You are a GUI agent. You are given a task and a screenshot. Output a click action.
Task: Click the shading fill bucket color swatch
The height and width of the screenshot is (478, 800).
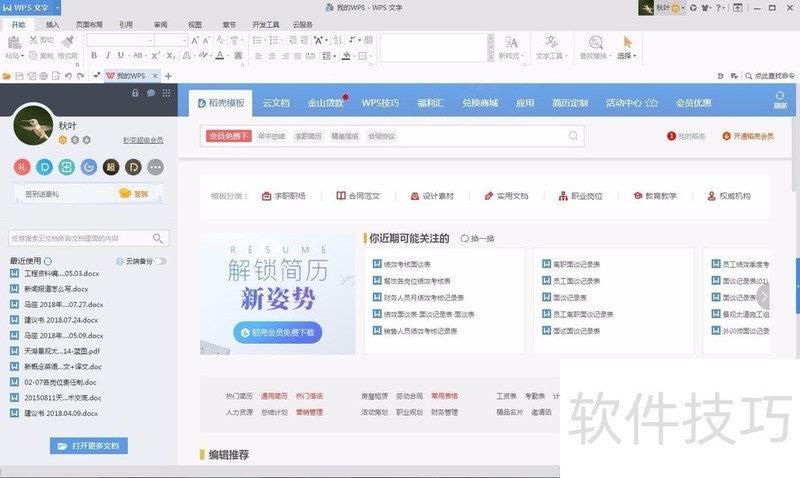coord(345,56)
